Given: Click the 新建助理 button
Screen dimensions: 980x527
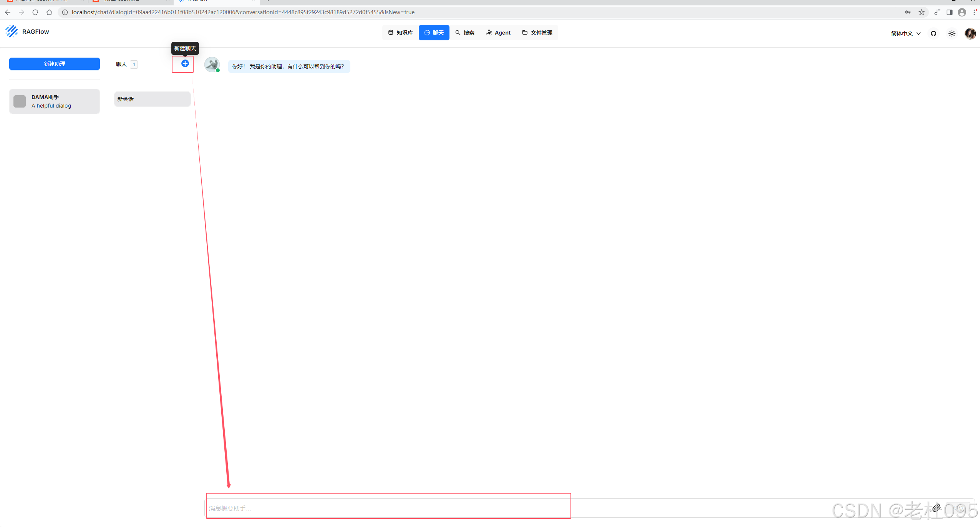Looking at the screenshot, I should pos(55,64).
